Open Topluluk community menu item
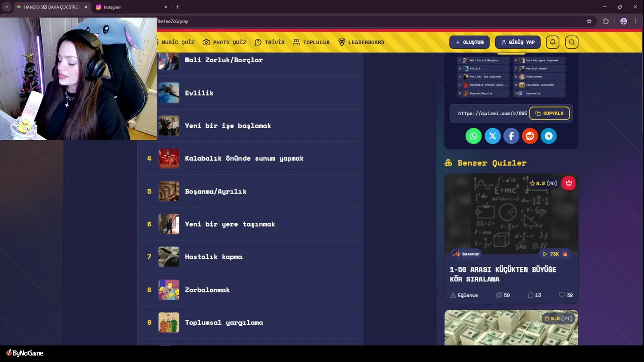 pyautogui.click(x=311, y=42)
